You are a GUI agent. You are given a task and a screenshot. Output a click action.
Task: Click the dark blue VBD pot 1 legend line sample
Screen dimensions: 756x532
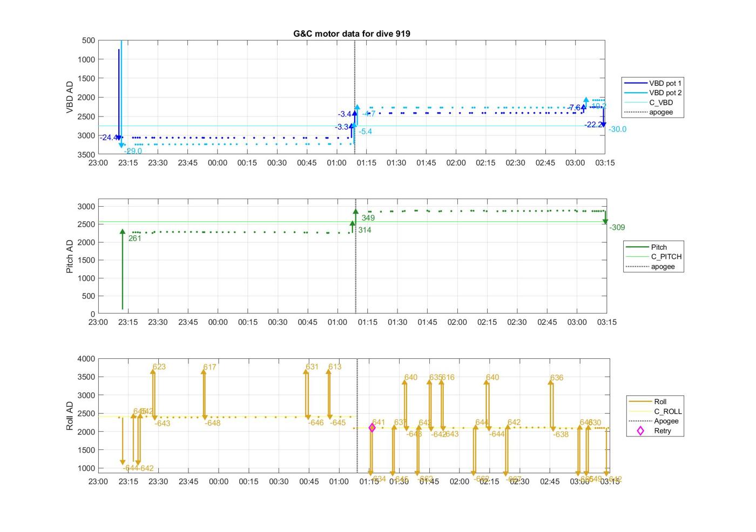pos(636,83)
